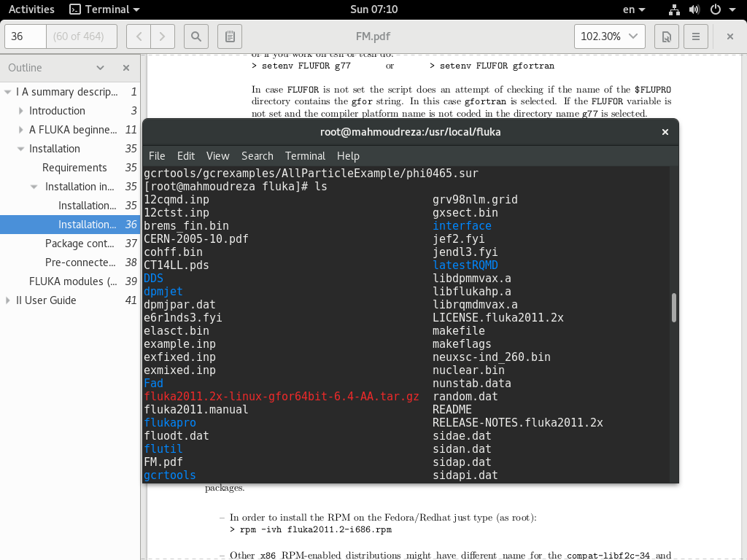This screenshot has width=747, height=560.
Task: Open the terminal Terminal menu
Action: pyautogui.click(x=305, y=156)
